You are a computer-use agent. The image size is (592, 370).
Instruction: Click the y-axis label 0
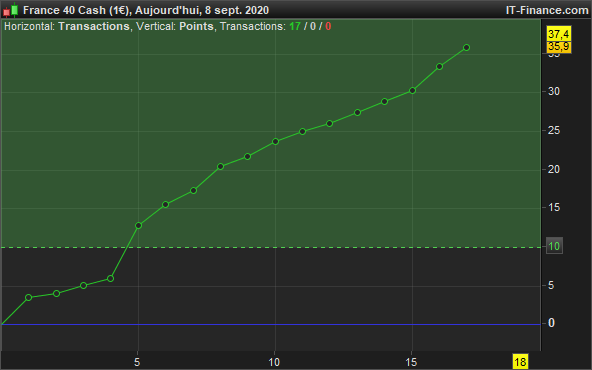[551, 323]
